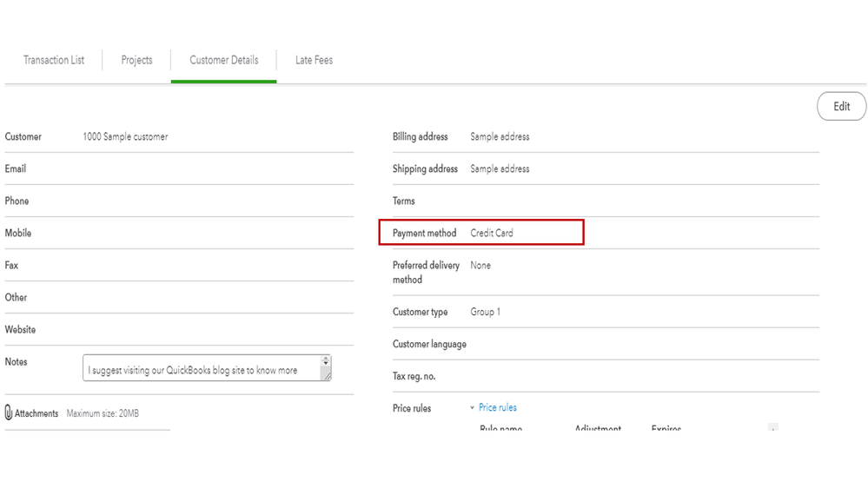This screenshot has width=868, height=488.
Task: Click the Group 1 customer type value
Action: (485, 312)
